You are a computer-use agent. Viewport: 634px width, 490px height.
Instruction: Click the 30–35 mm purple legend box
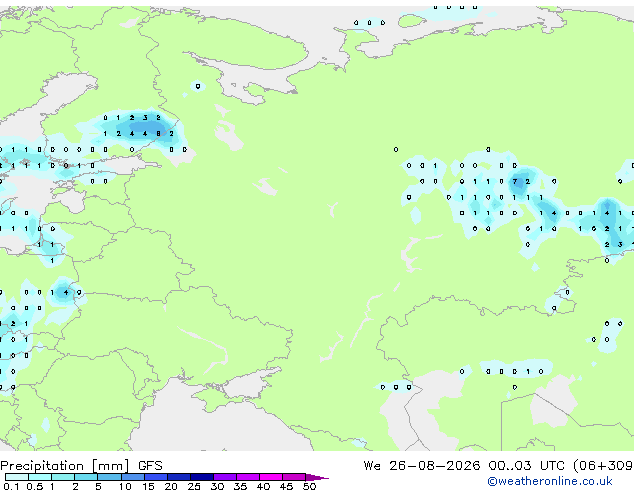(x=225, y=477)
